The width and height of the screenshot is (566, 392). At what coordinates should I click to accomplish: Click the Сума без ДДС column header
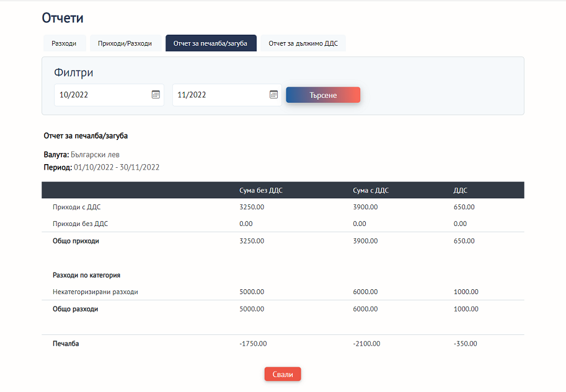(260, 191)
